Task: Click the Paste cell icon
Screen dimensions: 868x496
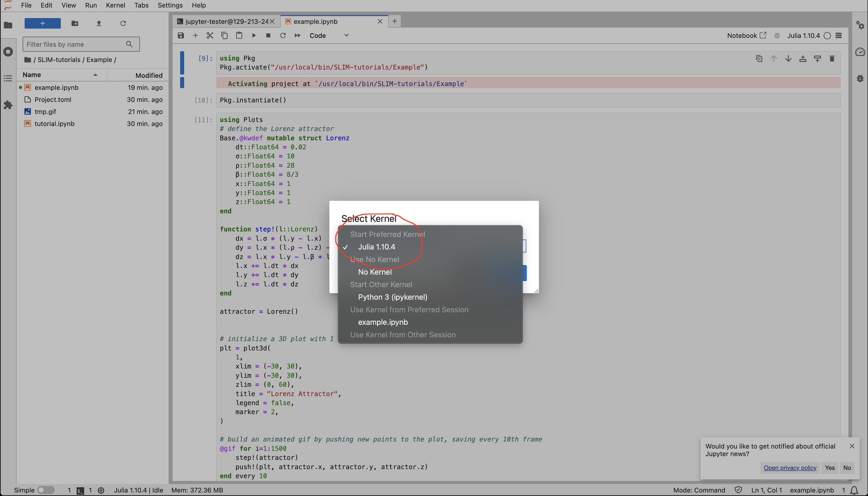Action: point(238,36)
